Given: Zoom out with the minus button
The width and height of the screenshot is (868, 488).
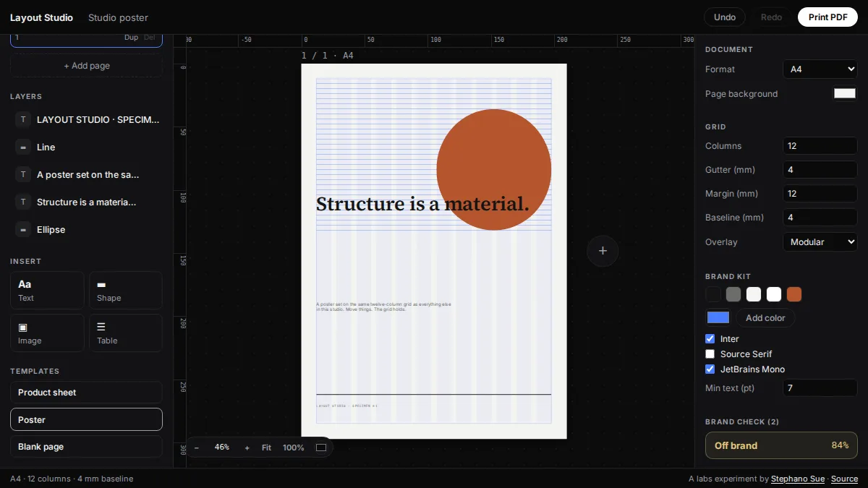Looking at the screenshot, I should [196, 448].
